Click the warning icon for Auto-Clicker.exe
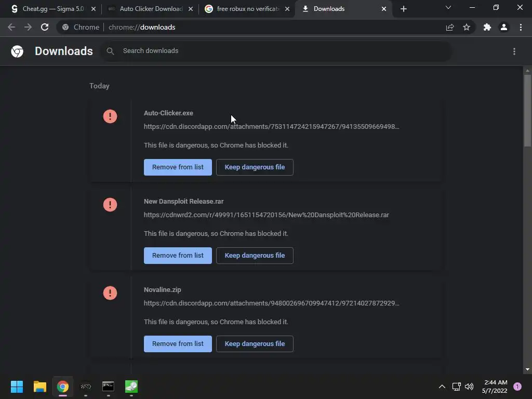Viewport: 532px width, 399px height. 110,116
